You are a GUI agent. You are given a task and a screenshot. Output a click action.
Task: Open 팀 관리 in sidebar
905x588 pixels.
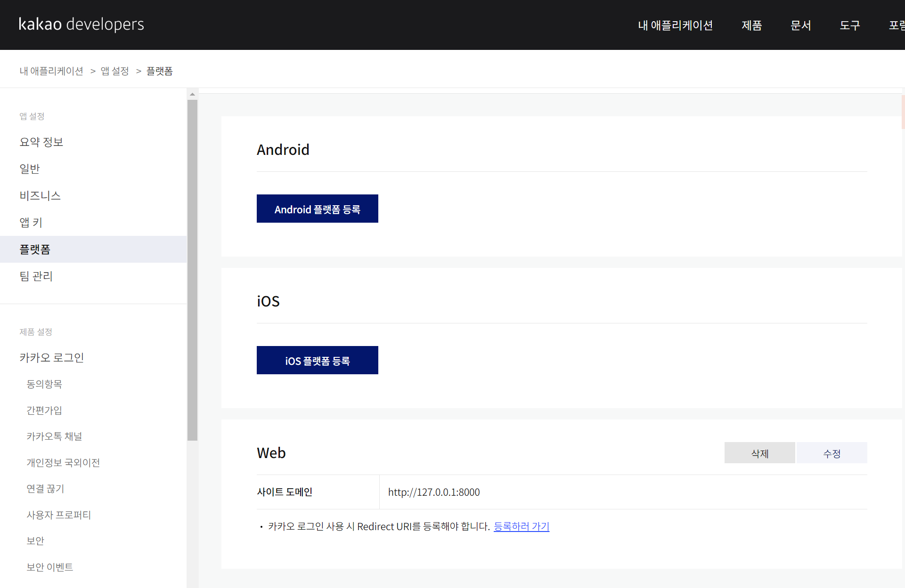click(x=36, y=276)
